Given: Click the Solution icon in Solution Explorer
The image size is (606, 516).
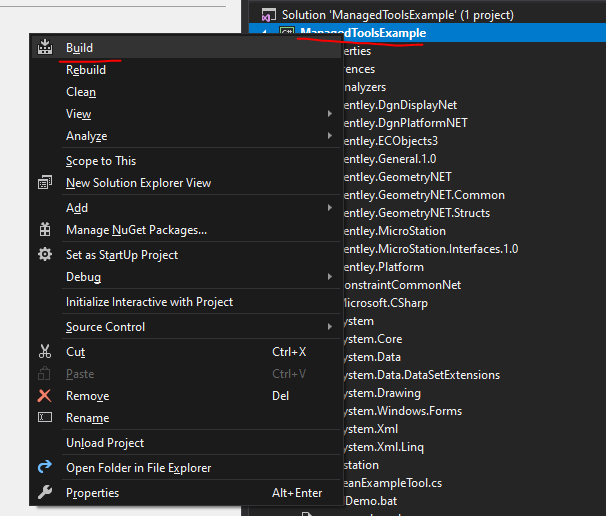Looking at the screenshot, I should point(269,15).
